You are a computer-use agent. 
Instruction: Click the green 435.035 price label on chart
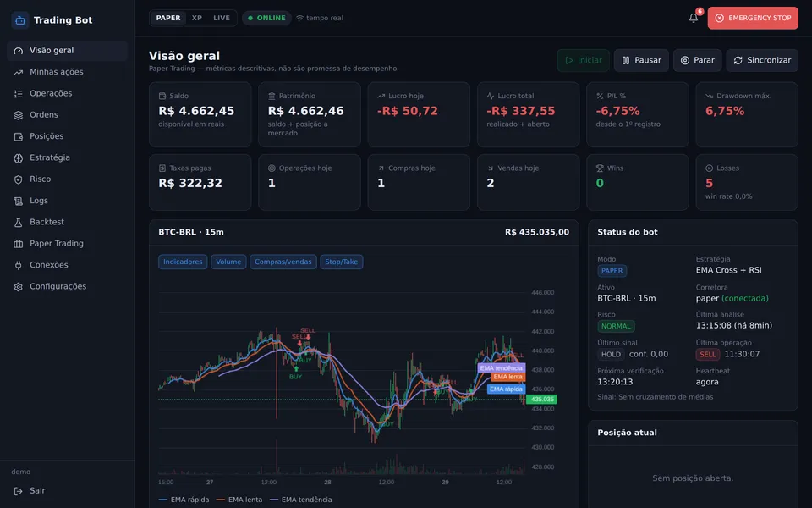click(541, 399)
